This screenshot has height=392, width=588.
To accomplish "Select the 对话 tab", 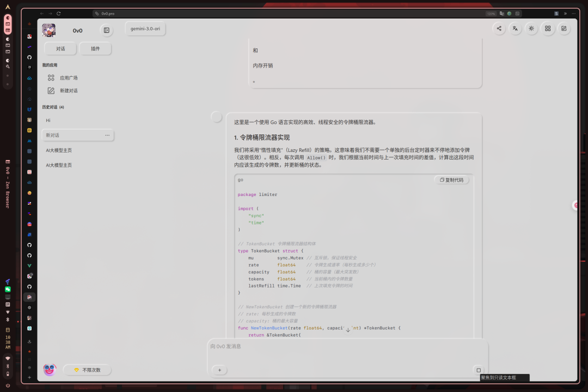I will (60, 48).
